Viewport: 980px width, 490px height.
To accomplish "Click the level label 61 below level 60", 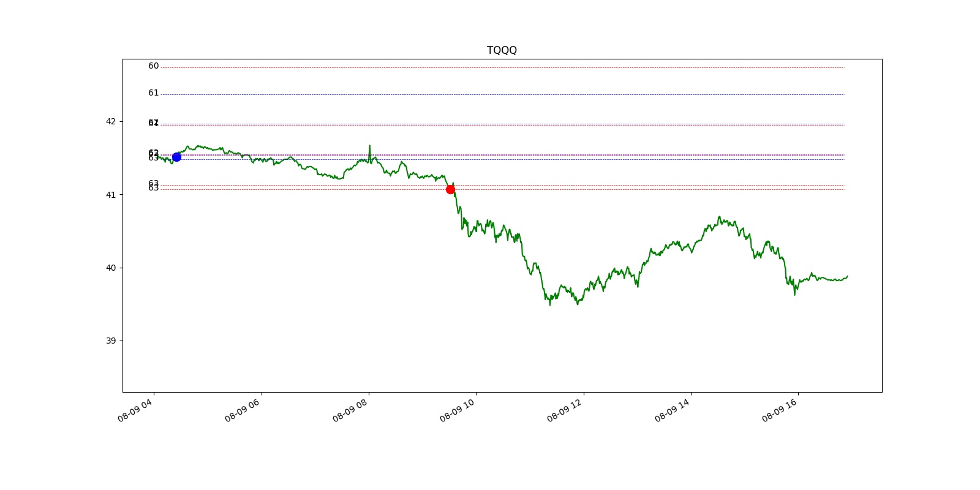I will (x=153, y=93).
